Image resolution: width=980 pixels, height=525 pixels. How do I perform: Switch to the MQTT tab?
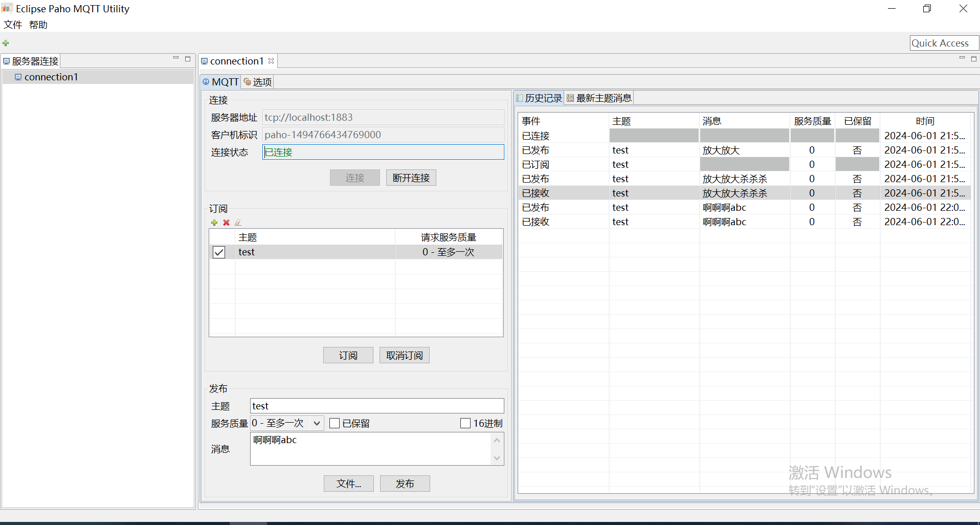tap(220, 82)
